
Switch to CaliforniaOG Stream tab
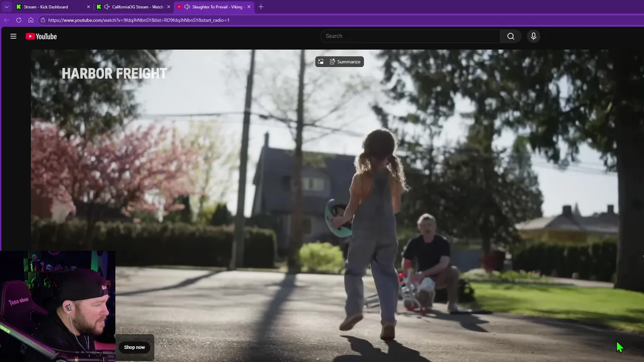click(x=133, y=7)
